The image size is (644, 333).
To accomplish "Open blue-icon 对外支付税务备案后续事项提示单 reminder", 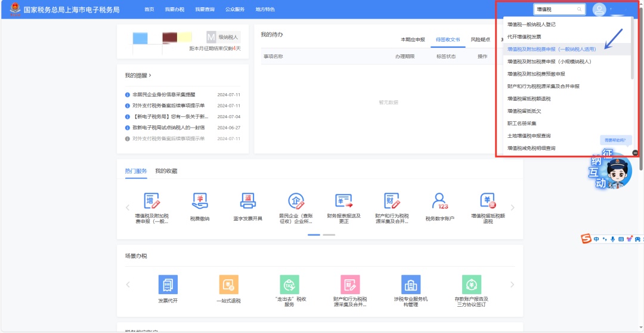I will point(168,106).
